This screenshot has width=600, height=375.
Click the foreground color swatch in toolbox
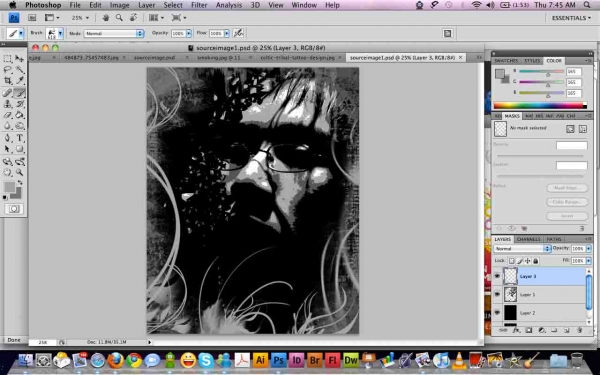pyautogui.click(x=10, y=187)
